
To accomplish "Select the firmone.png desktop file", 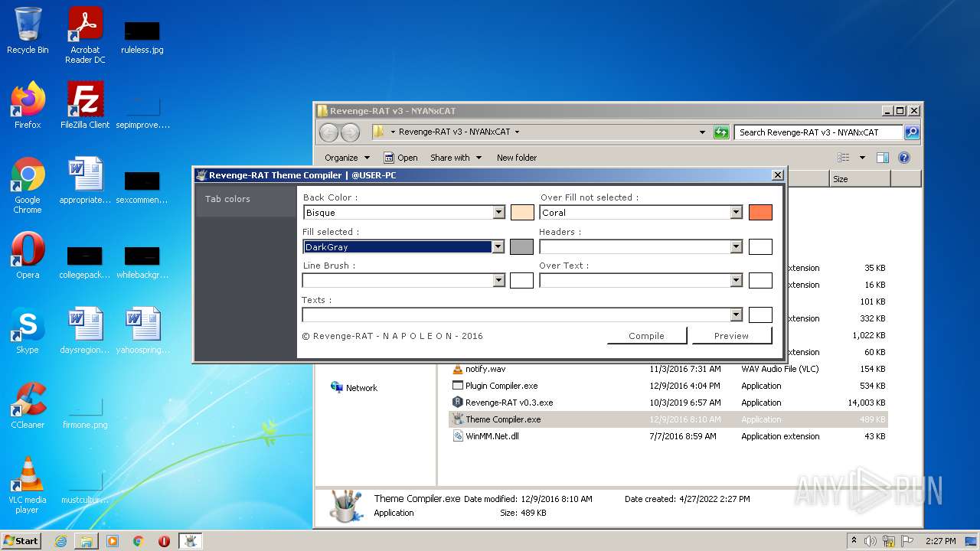I will (x=85, y=413).
